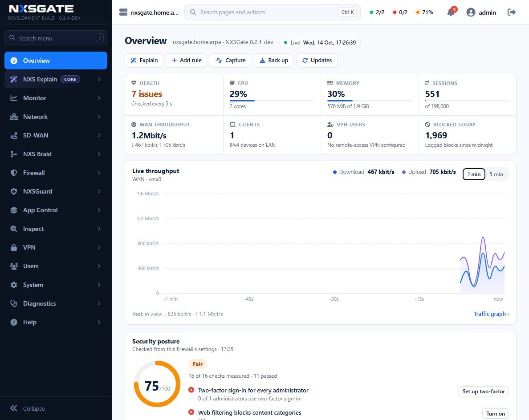Click the Firewall shield icon

14,173
